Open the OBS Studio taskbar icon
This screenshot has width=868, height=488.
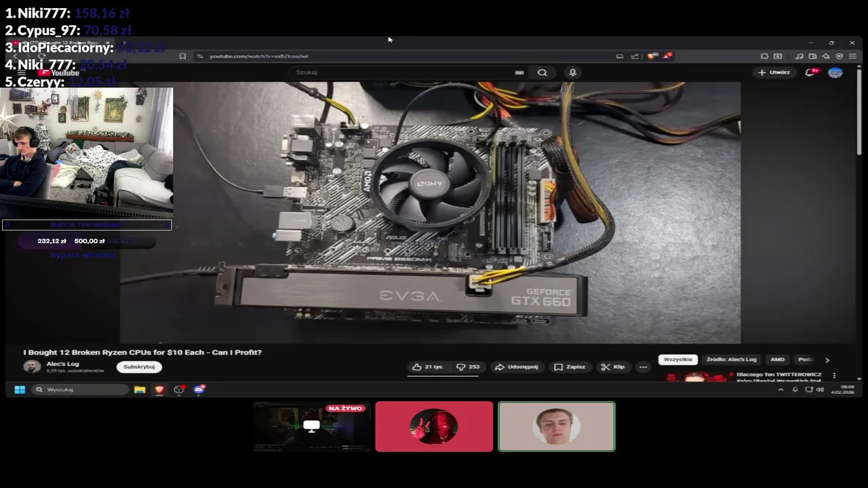pos(179,390)
